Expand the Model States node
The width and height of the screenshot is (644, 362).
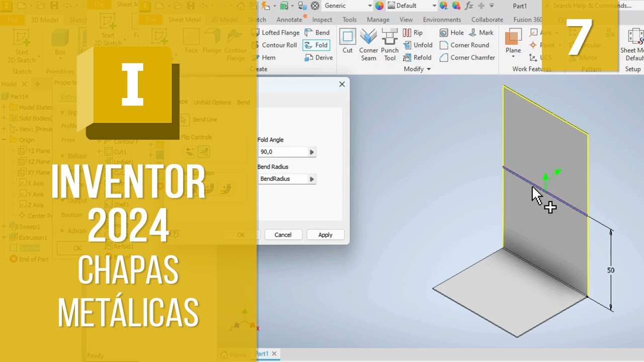(x=4, y=107)
